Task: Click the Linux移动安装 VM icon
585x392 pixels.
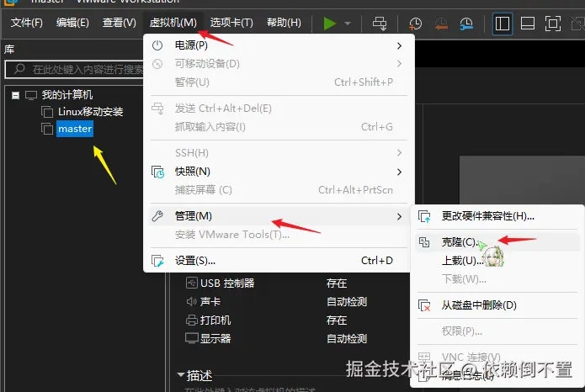Action: tap(47, 112)
